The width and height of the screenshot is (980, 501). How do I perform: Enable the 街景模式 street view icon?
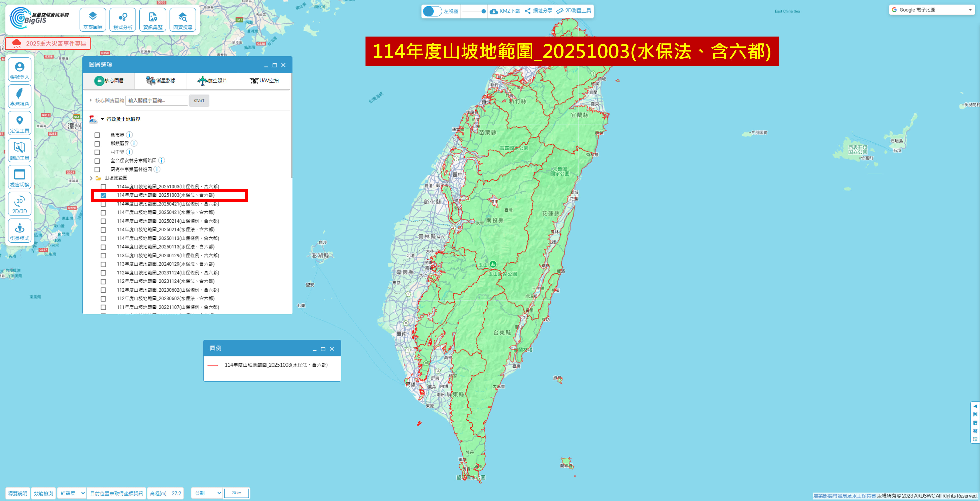19,231
